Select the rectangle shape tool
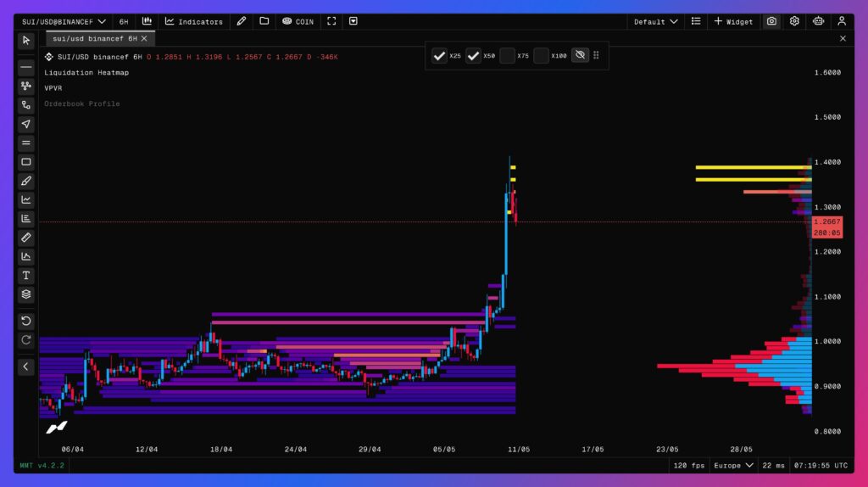This screenshot has height=487, width=868. click(x=26, y=162)
